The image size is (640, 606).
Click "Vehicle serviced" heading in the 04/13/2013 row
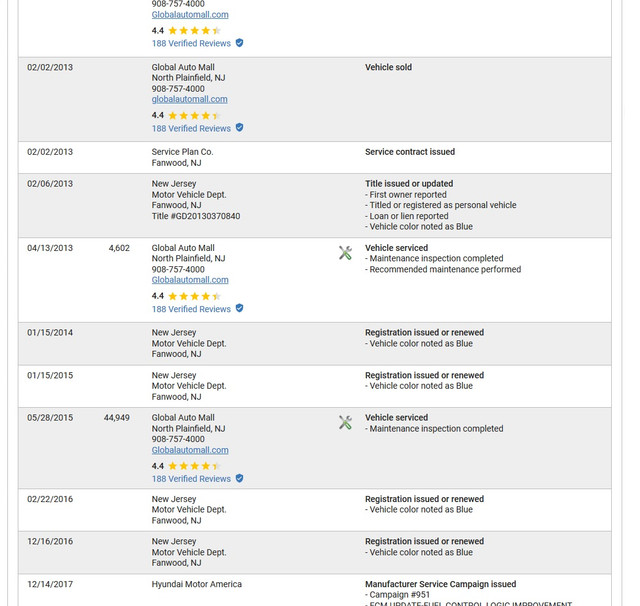(x=396, y=248)
